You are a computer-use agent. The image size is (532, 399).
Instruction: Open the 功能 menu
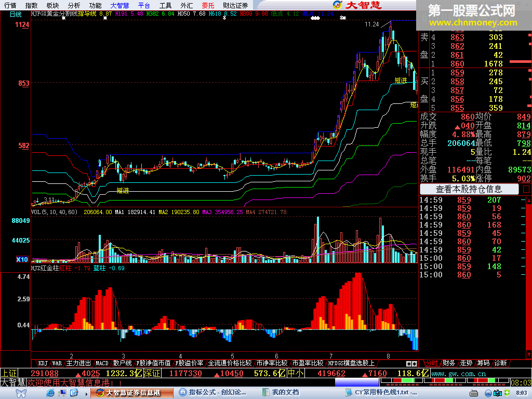coord(95,5)
